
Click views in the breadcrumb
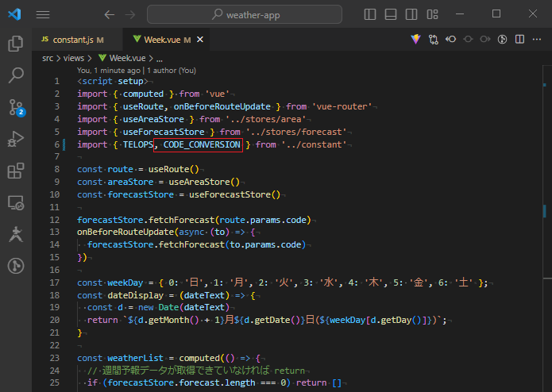point(74,58)
